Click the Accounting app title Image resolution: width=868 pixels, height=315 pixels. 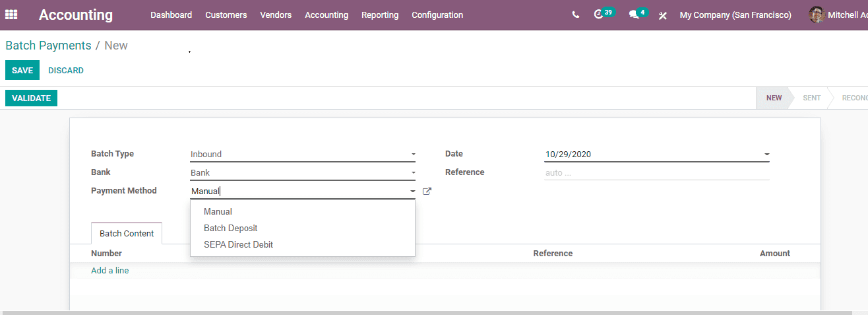pyautogui.click(x=76, y=15)
